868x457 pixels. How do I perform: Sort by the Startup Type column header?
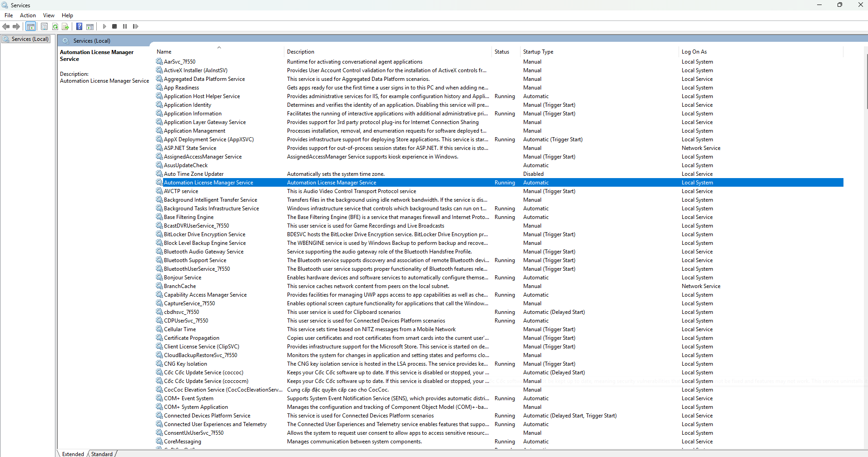click(538, 52)
